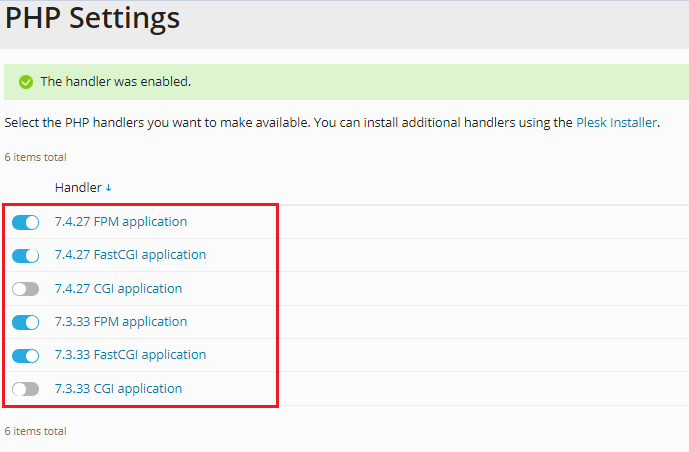The width and height of the screenshot is (689, 452).
Task: Click the green success checkmark icon
Action: click(26, 82)
